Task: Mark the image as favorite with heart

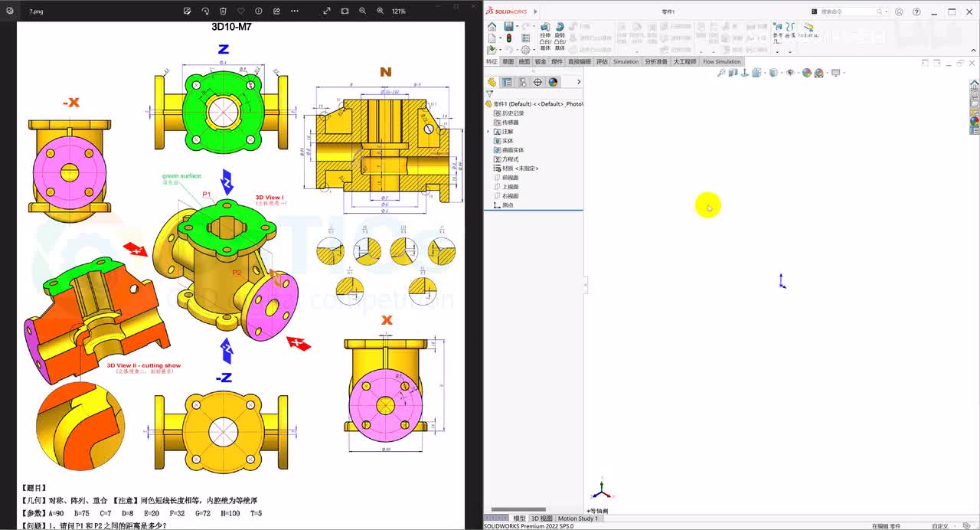Action: tap(240, 11)
